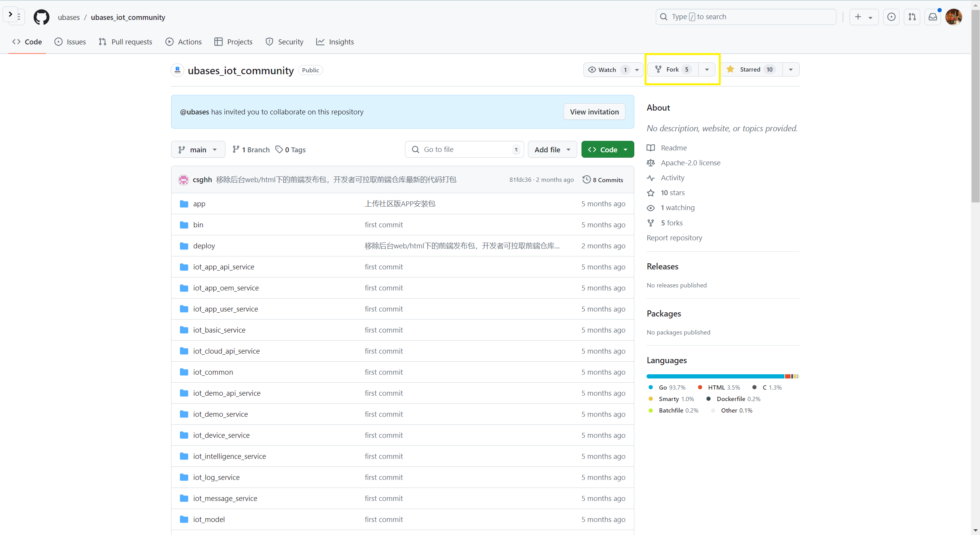Open the Apache-2.0 license link
The image size is (980, 535).
(x=691, y=163)
